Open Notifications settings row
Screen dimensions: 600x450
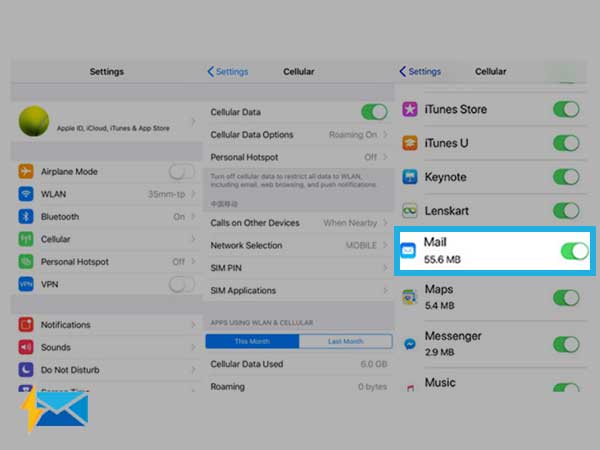coord(107,324)
